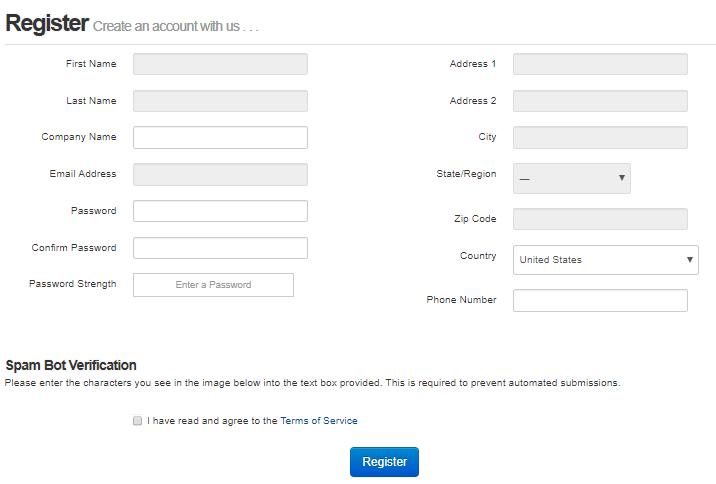The width and height of the screenshot is (716, 484).
Task: Click the Phone Number input field
Action: [600, 300]
